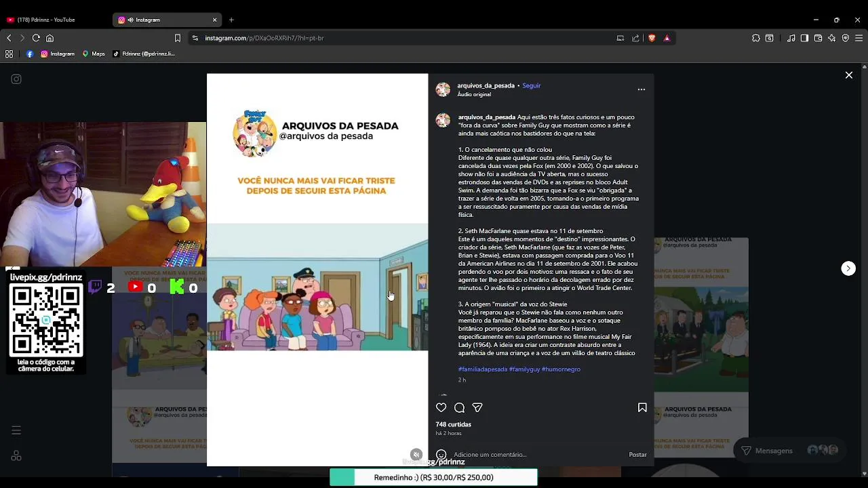Image resolution: width=868 pixels, height=488 pixels.
Task: Open the Maps bookmark
Action: [x=94, y=54]
